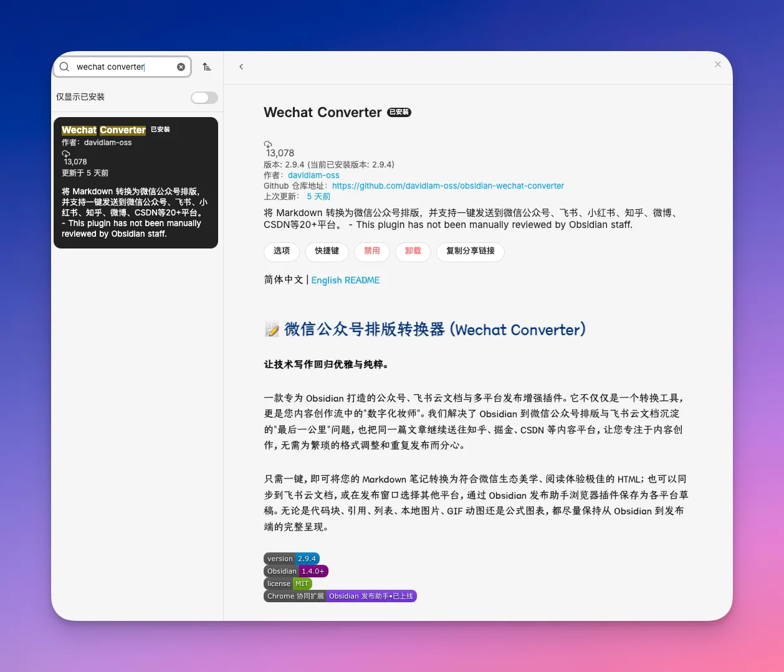This screenshot has width=784, height=672.
Task: Click the Obsidian 1.4.0+ badge
Action: pyautogui.click(x=296, y=571)
